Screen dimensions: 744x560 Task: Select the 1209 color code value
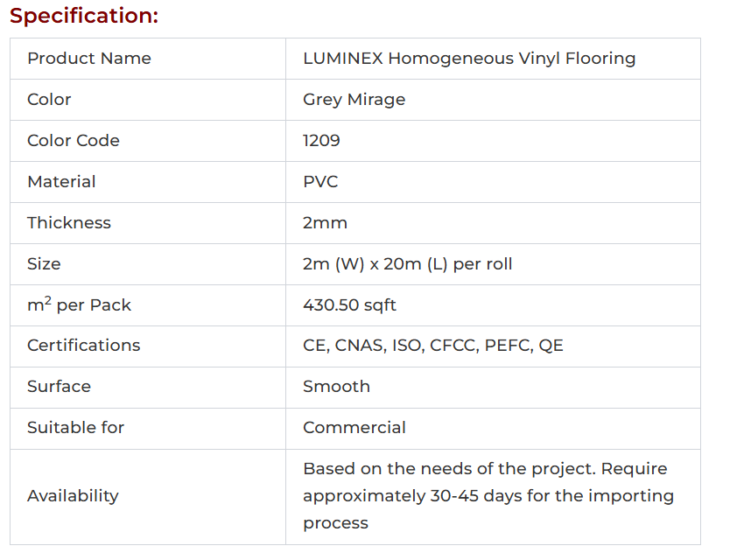tap(321, 141)
